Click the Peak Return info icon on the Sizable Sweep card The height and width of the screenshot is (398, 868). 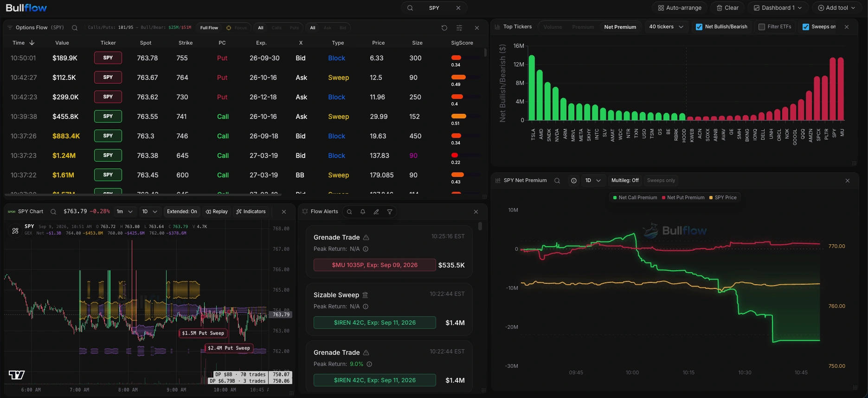(x=366, y=307)
